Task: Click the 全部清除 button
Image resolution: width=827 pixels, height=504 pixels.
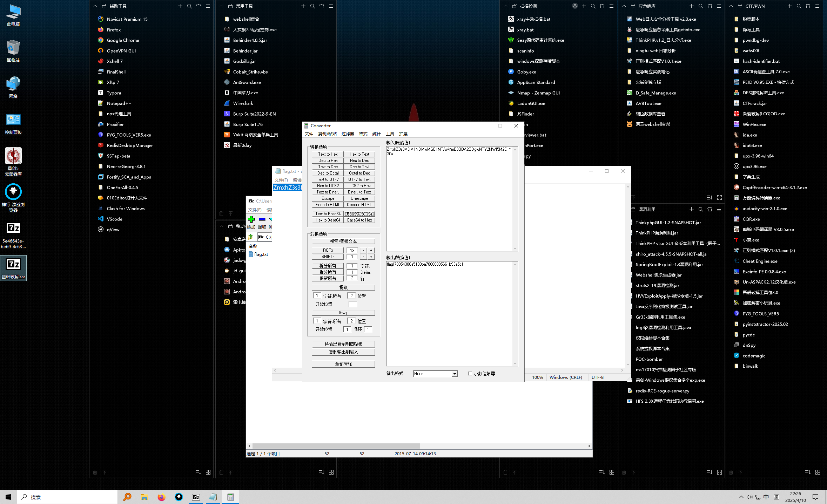Action: pyautogui.click(x=343, y=364)
